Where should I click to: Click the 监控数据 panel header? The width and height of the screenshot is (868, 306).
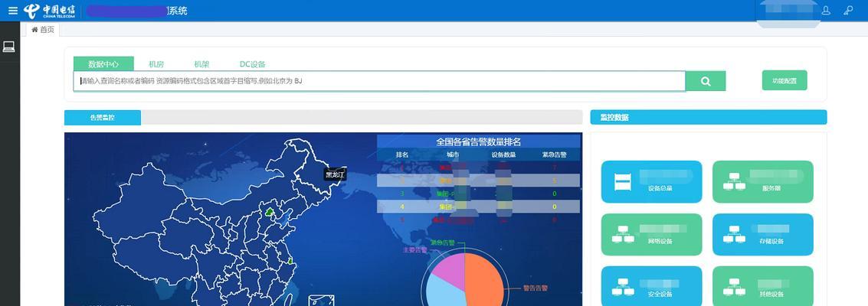coord(709,118)
